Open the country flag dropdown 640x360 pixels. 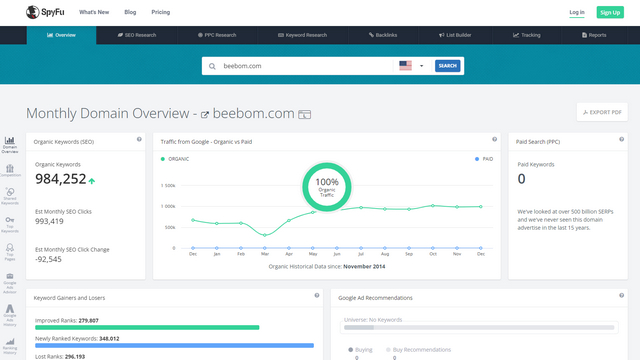point(411,66)
